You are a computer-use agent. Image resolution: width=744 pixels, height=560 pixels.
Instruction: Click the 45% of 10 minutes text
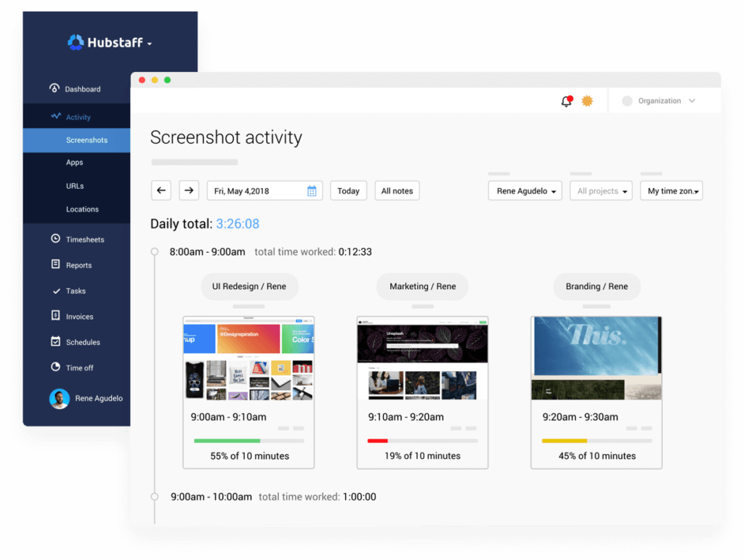click(x=597, y=456)
